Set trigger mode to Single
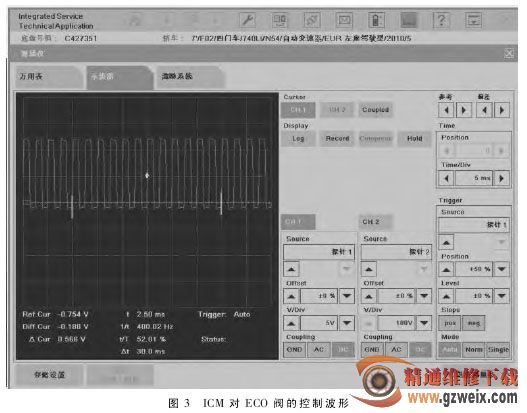This screenshot has height=413, width=527. point(498,349)
